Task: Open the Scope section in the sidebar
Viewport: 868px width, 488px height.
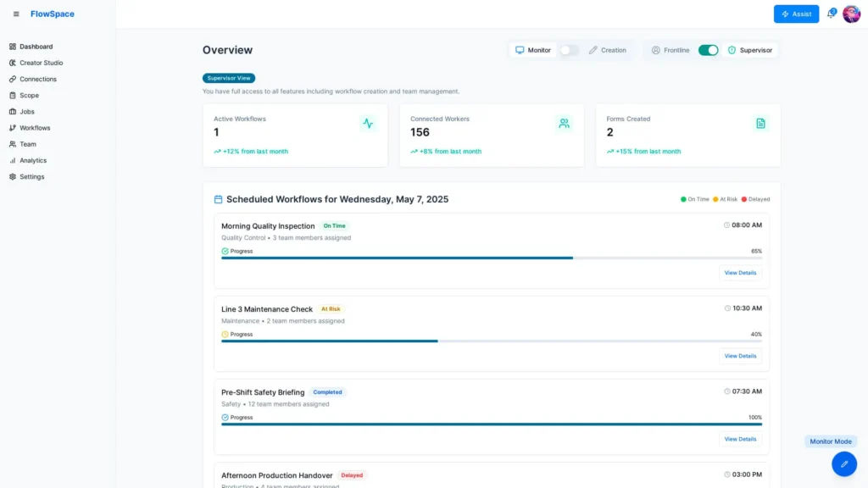Action: [25, 95]
